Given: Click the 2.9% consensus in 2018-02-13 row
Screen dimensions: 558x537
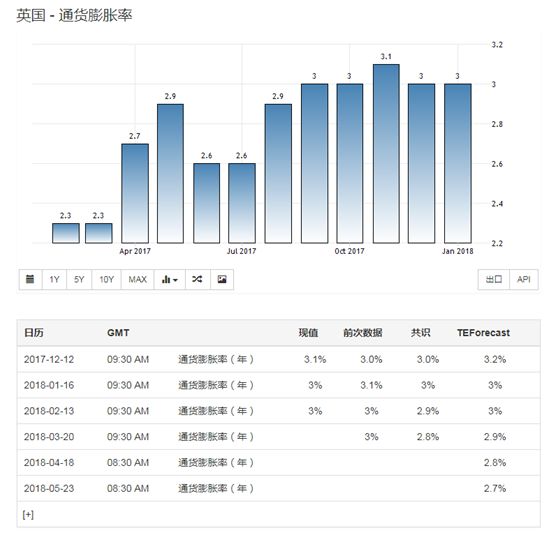Looking at the screenshot, I should coord(428,411).
